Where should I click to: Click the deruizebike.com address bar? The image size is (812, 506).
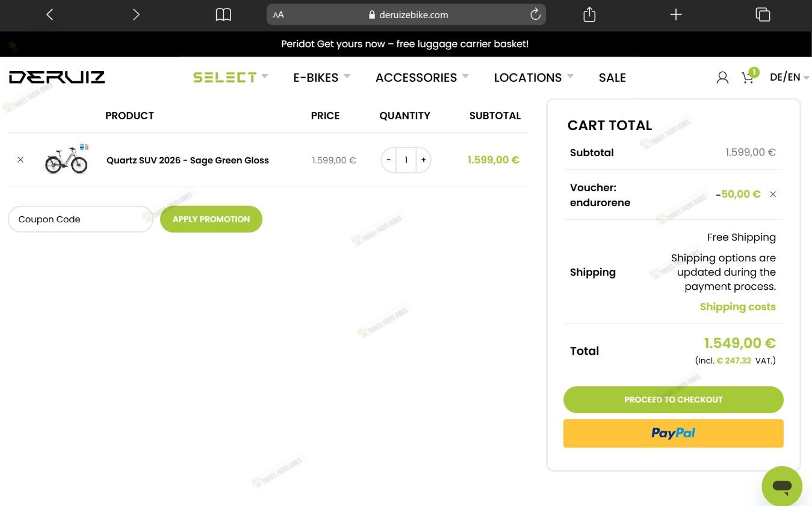click(x=406, y=14)
